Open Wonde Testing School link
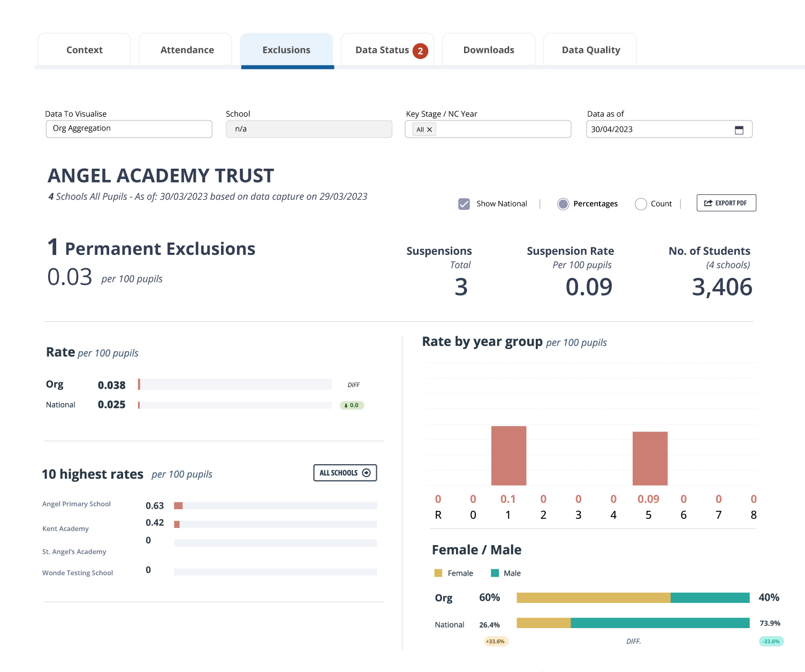The image size is (805, 672). [x=78, y=573]
